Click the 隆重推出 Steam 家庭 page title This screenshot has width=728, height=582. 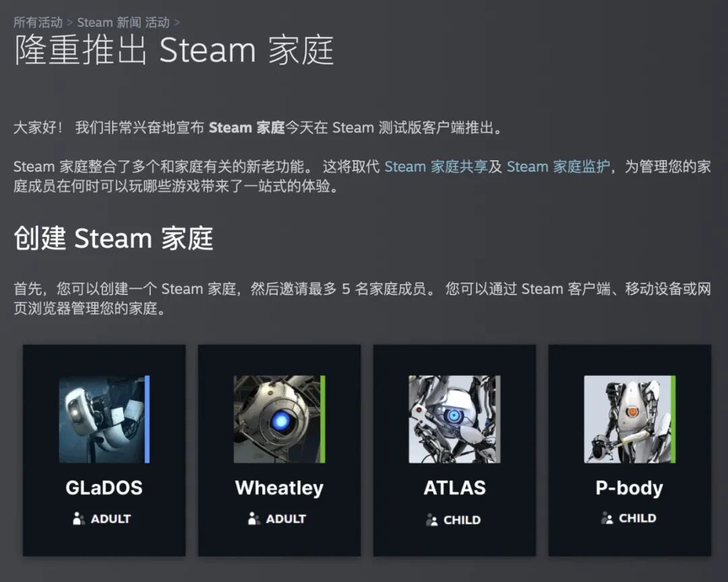coord(174,50)
